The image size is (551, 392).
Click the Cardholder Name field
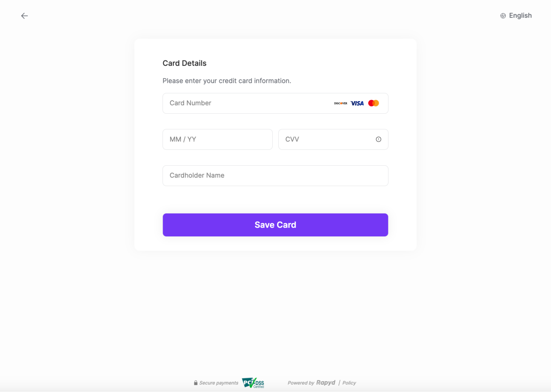click(x=275, y=175)
